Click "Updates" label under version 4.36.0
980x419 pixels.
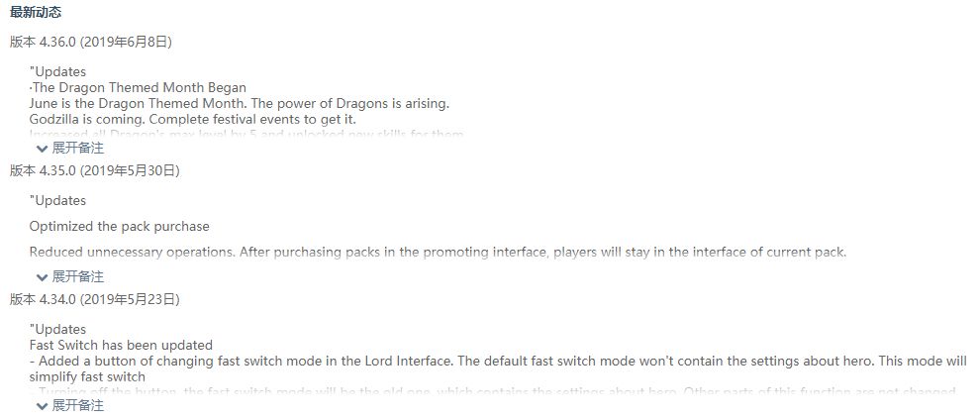tap(57, 72)
